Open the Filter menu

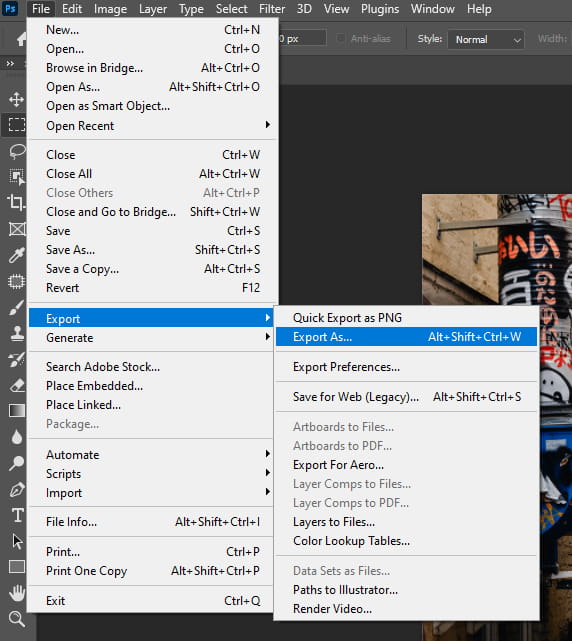click(271, 9)
